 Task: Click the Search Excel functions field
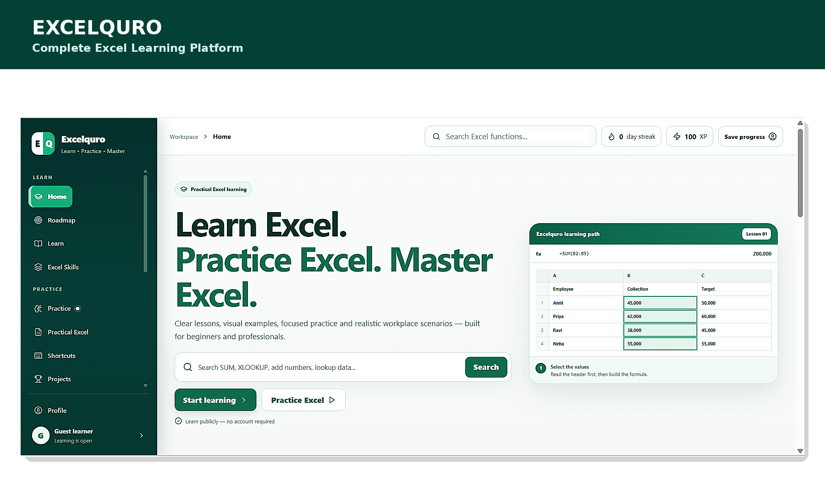511,137
